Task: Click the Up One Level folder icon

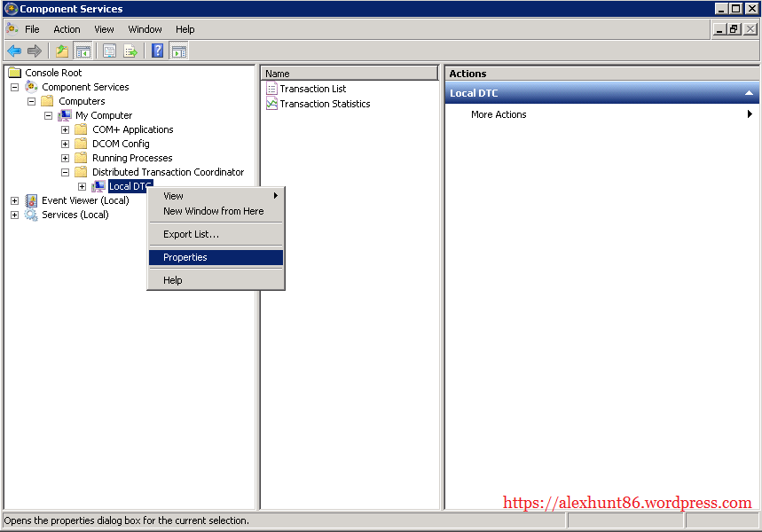Action: point(62,51)
